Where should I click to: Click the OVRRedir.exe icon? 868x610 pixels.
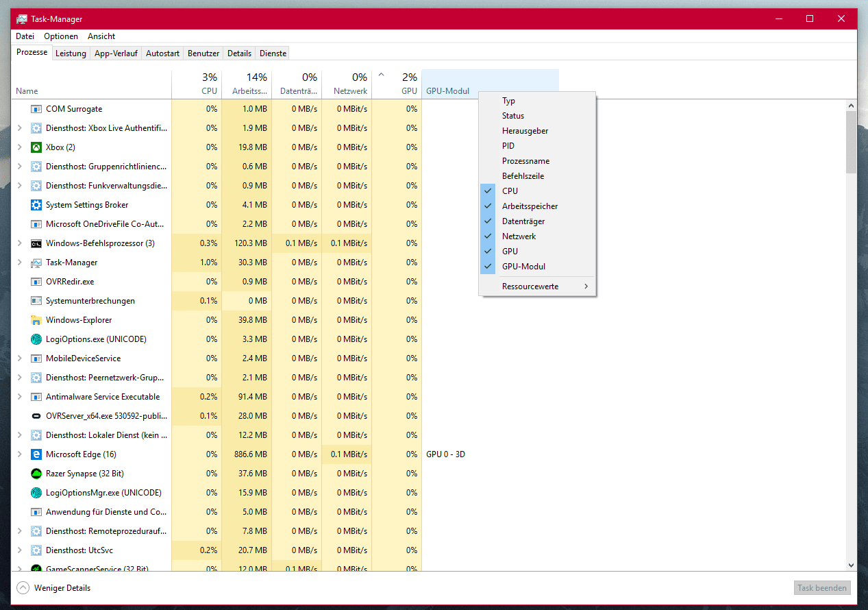point(36,282)
